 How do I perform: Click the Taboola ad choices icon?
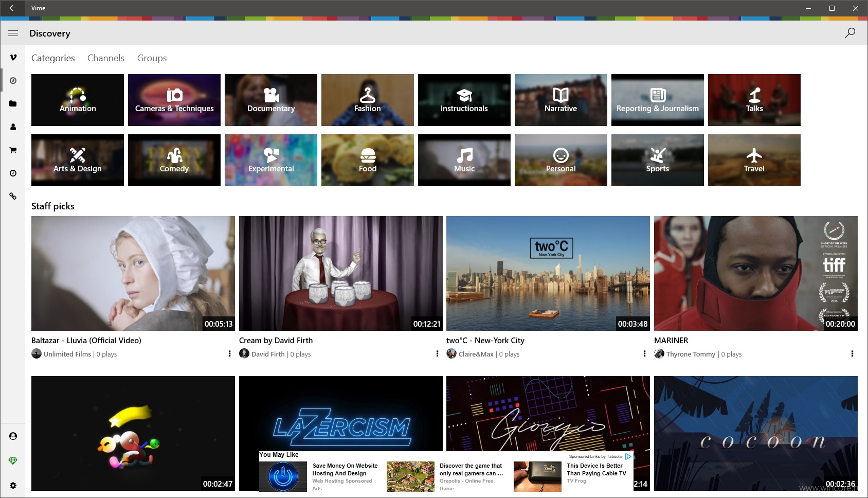pyautogui.click(x=628, y=456)
